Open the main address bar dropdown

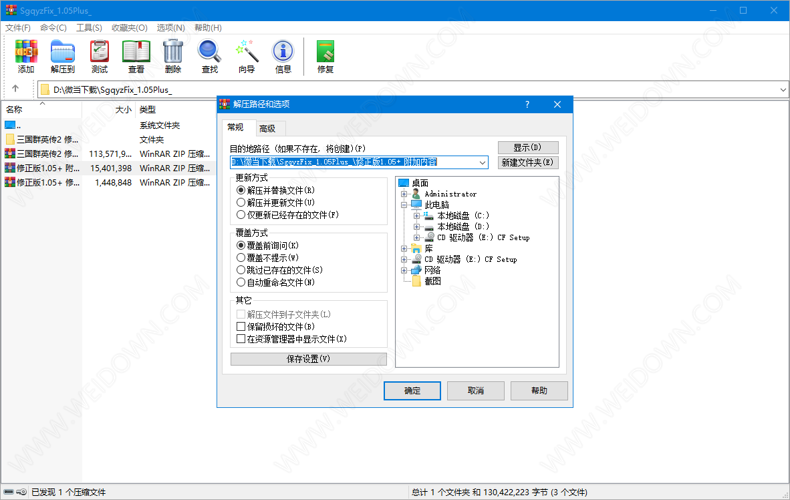point(783,90)
